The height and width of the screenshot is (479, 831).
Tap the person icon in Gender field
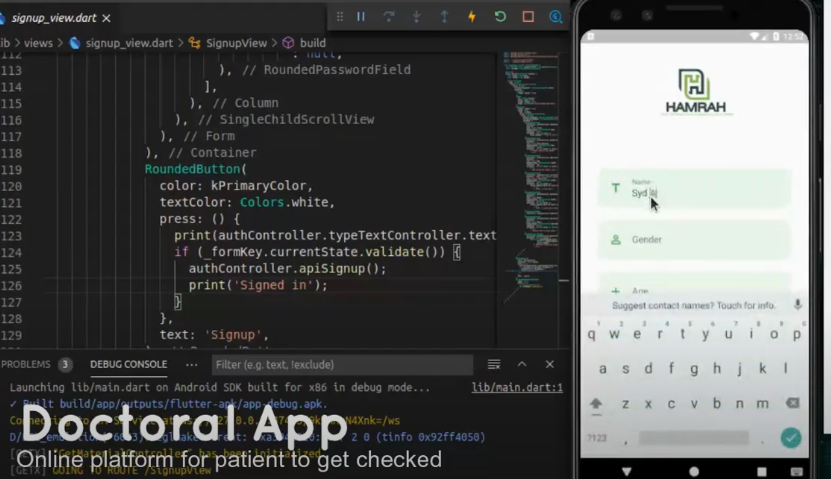616,240
